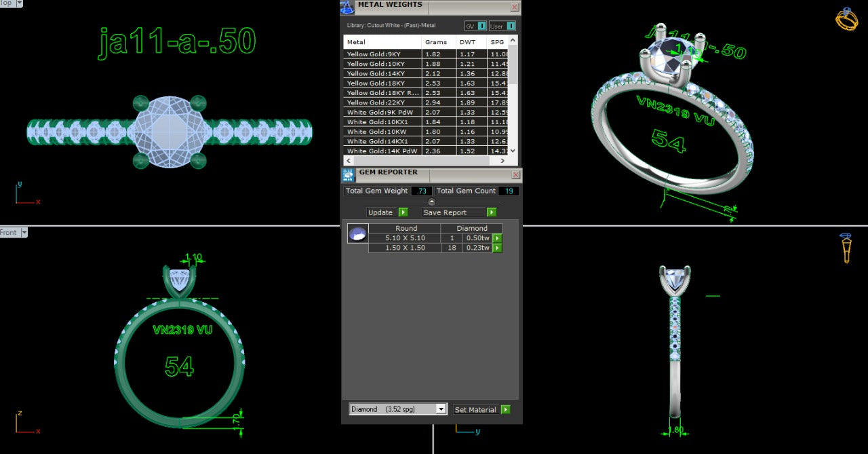This screenshot has height=454, width=868.
Task: Select White Gold:10KW row
Action: (x=425, y=132)
